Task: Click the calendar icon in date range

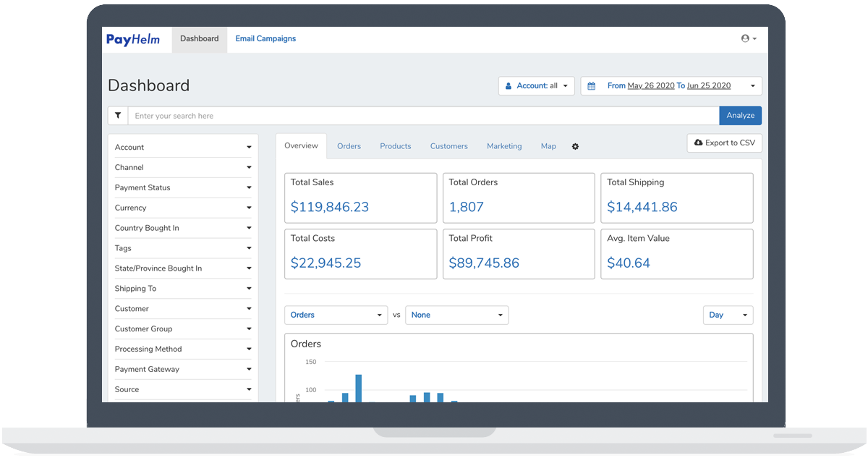Action: 591,86
